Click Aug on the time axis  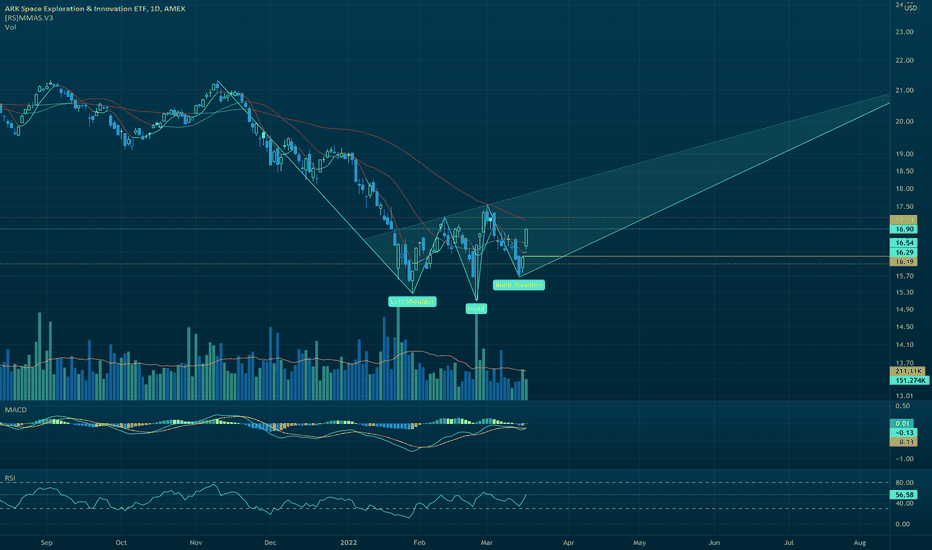pyautogui.click(x=859, y=542)
